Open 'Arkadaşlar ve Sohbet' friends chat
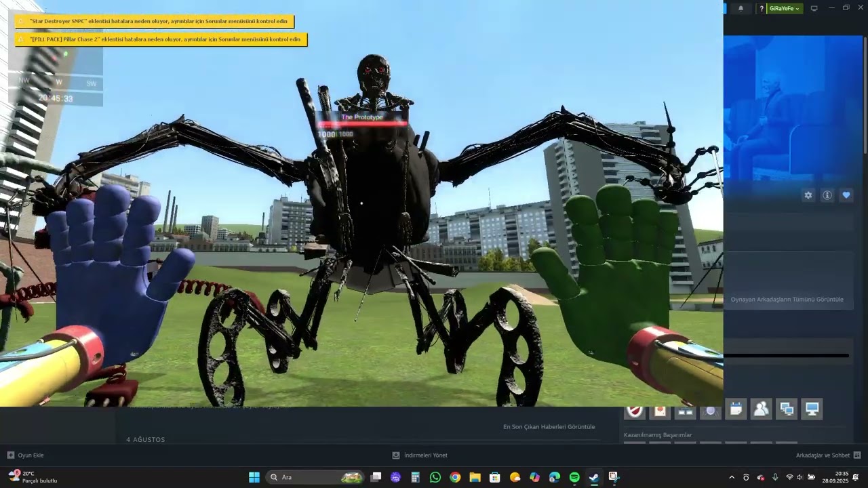Screen dimensions: 868x488 pos(828,455)
